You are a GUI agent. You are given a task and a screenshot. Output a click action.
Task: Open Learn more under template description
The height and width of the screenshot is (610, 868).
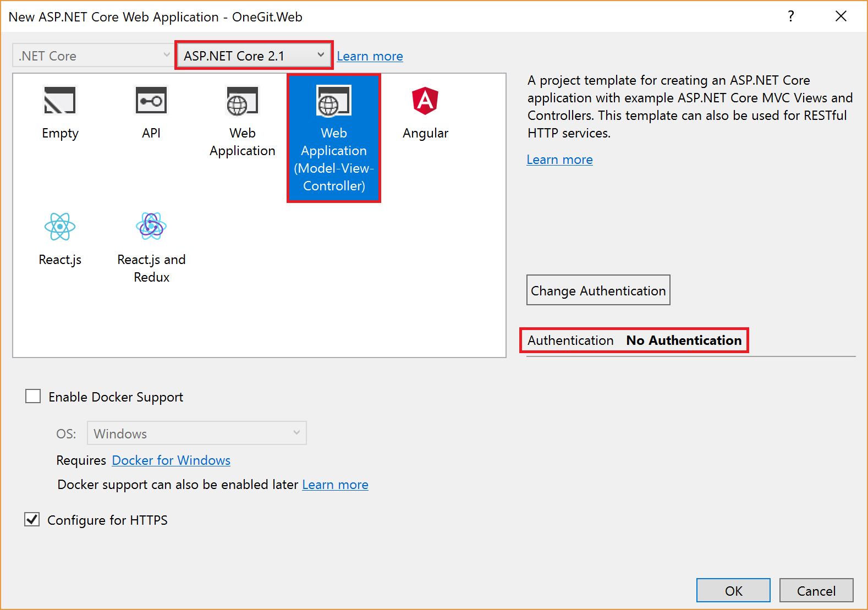coord(559,160)
